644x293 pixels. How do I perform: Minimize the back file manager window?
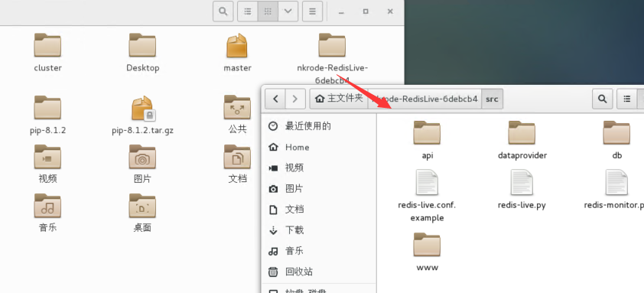(341, 12)
